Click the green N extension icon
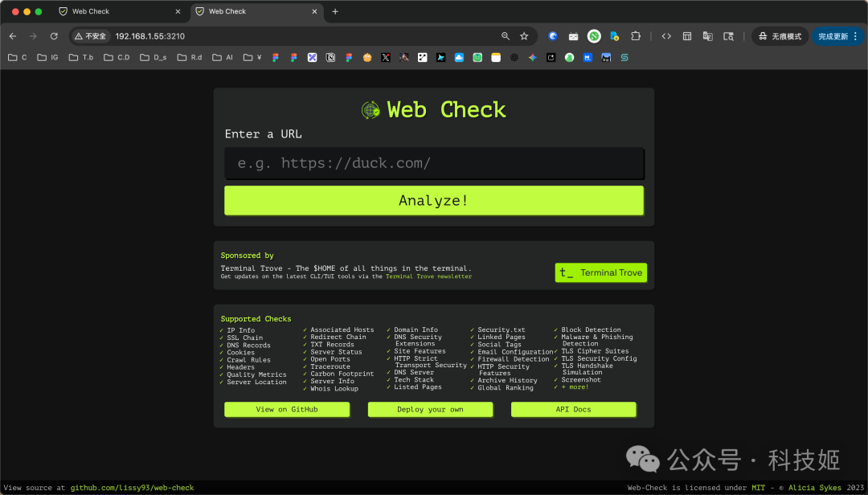The width and height of the screenshot is (868, 495). [594, 36]
